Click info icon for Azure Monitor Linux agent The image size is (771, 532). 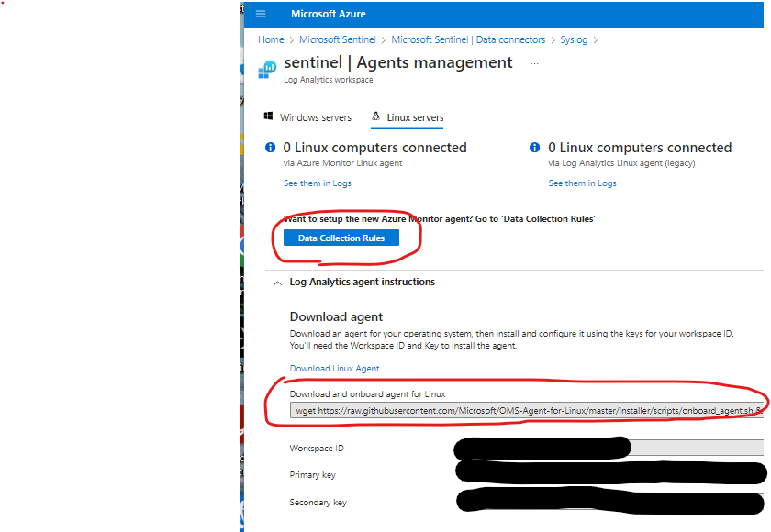coord(270,147)
